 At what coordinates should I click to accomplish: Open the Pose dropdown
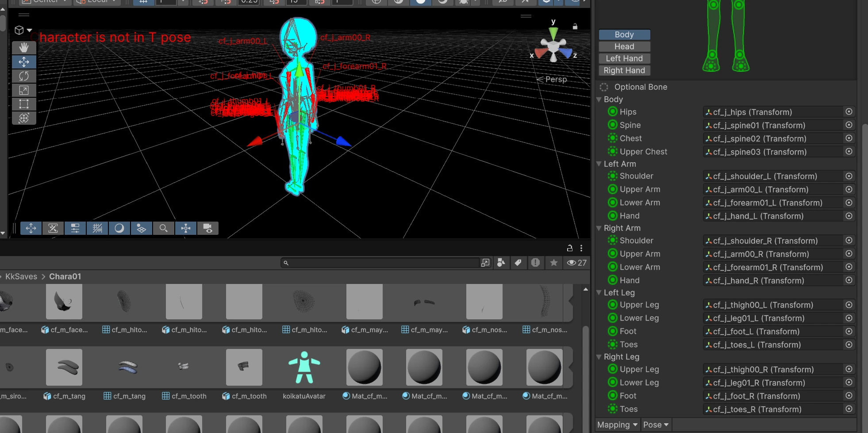[656, 425]
